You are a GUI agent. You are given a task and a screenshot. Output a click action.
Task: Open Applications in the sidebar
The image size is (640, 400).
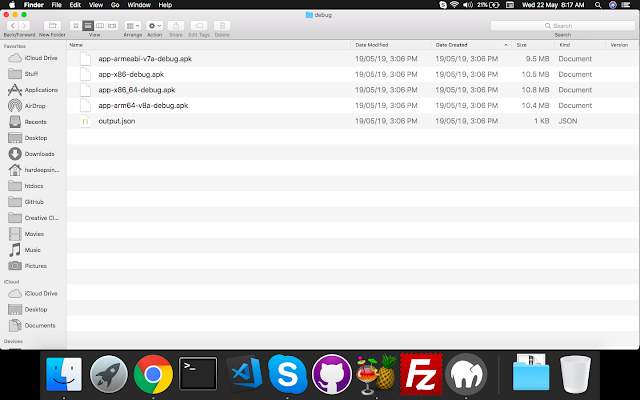33,90
